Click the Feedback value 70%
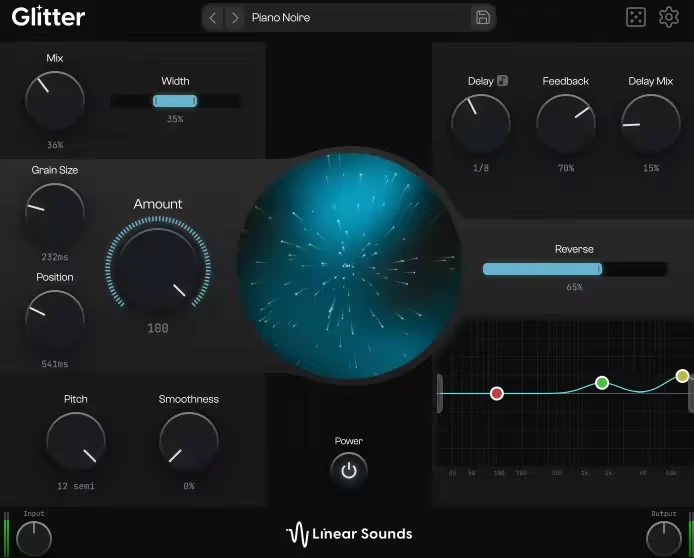 pyautogui.click(x=566, y=168)
